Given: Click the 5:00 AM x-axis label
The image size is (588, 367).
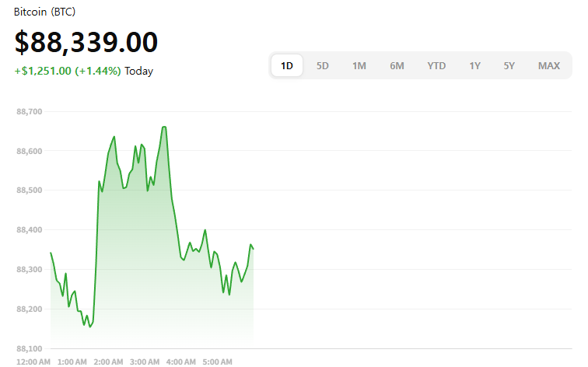Looking at the screenshot, I should pos(217,362).
